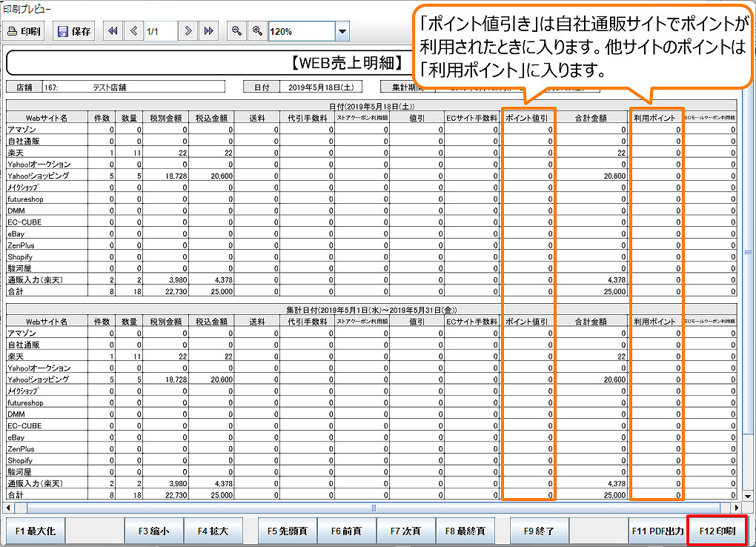Image resolution: width=756 pixels, height=547 pixels.
Task: Click the floppy disk 保存 button
Action: [x=74, y=31]
